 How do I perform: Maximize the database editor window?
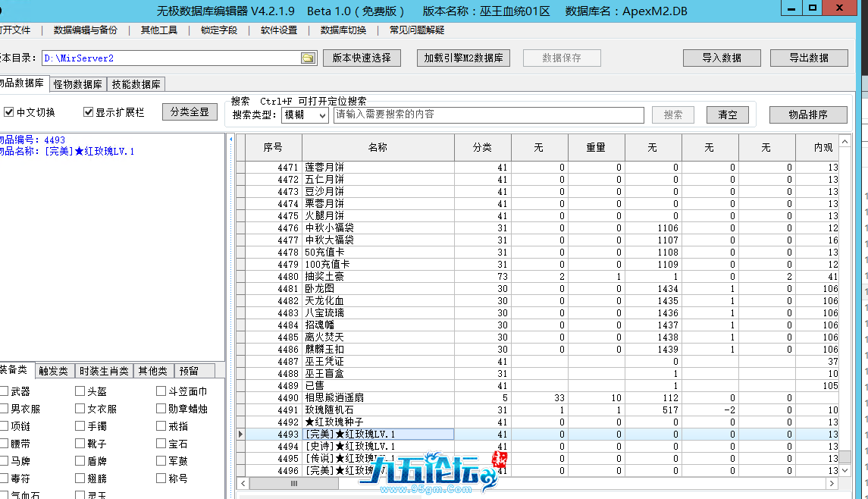[812, 8]
